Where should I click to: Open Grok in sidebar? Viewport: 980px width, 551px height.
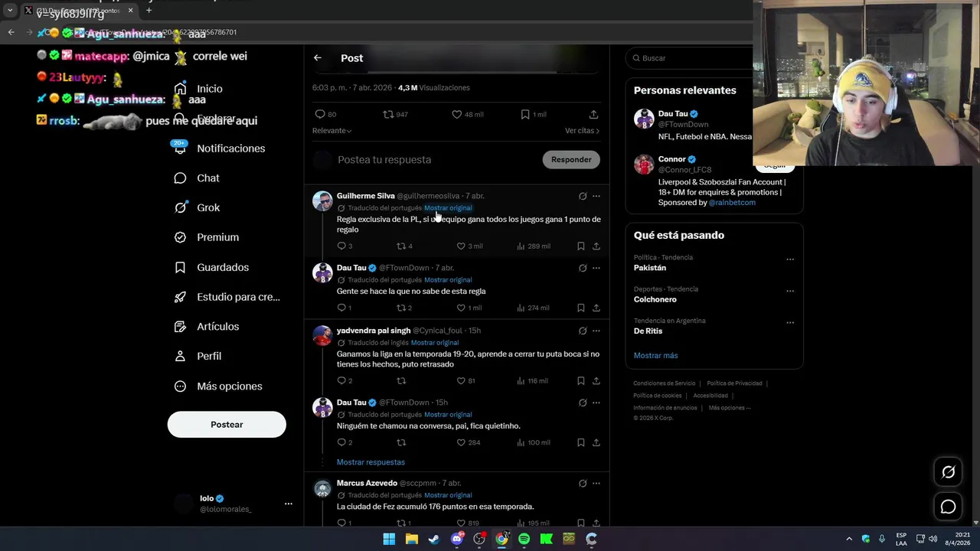pyautogui.click(x=197, y=207)
